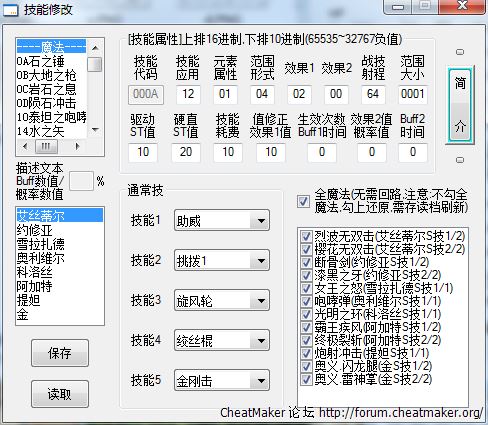
Task: Expand the 技能5 dropdown showing 金刚击
Action: [x=261, y=380]
